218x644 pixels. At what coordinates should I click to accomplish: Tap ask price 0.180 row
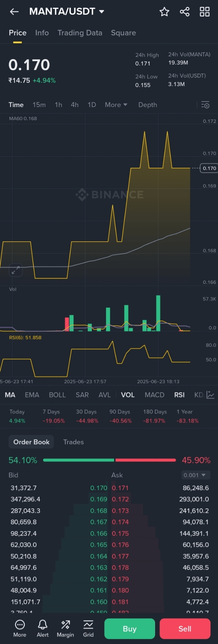pos(161,590)
